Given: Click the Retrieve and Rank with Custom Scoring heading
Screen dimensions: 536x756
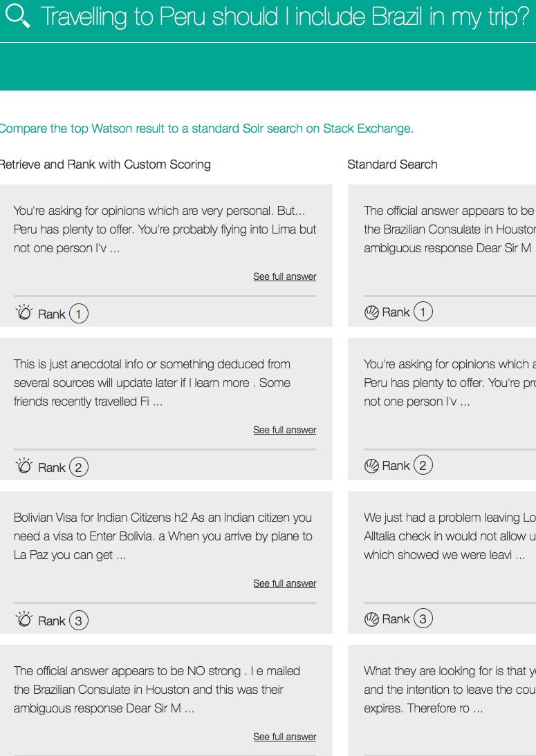Looking at the screenshot, I should [x=105, y=164].
